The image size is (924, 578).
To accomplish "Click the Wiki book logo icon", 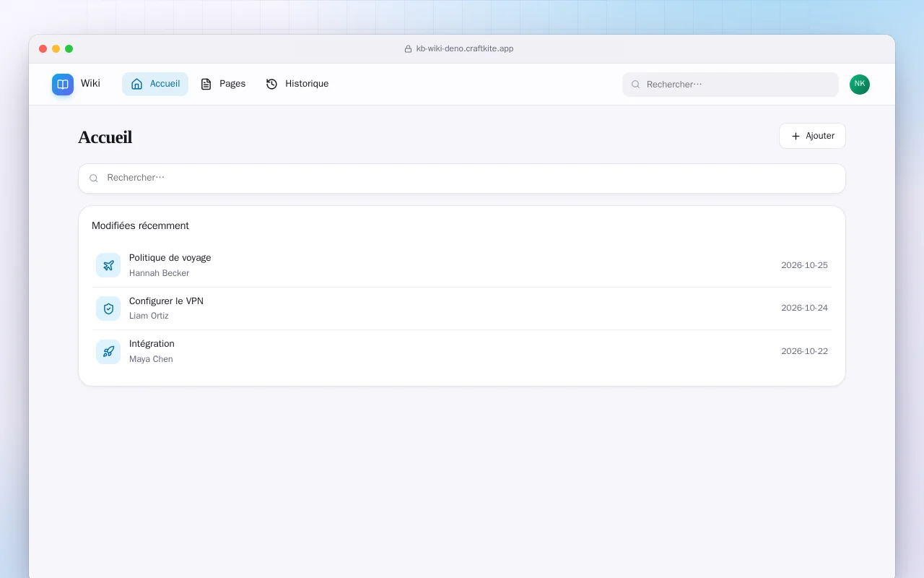I will point(63,85).
